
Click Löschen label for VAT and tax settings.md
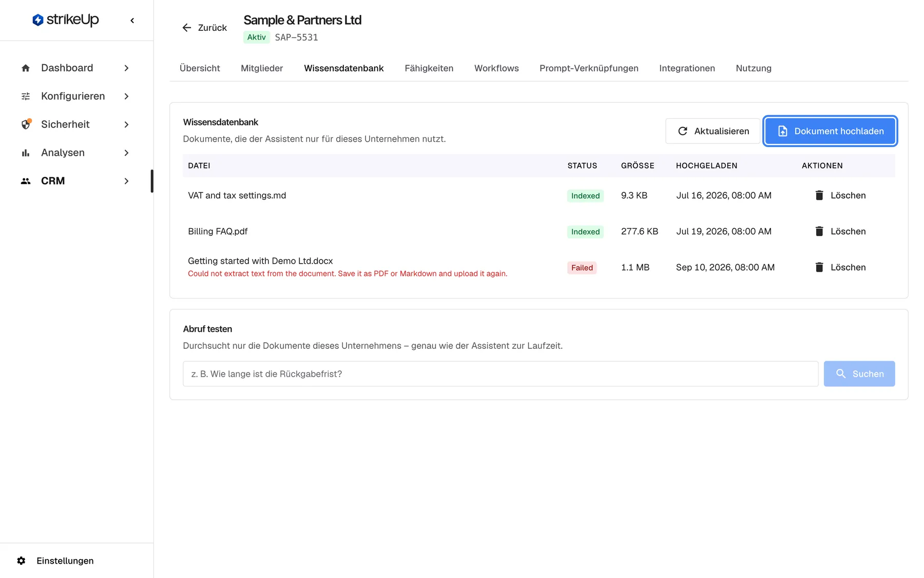(848, 195)
